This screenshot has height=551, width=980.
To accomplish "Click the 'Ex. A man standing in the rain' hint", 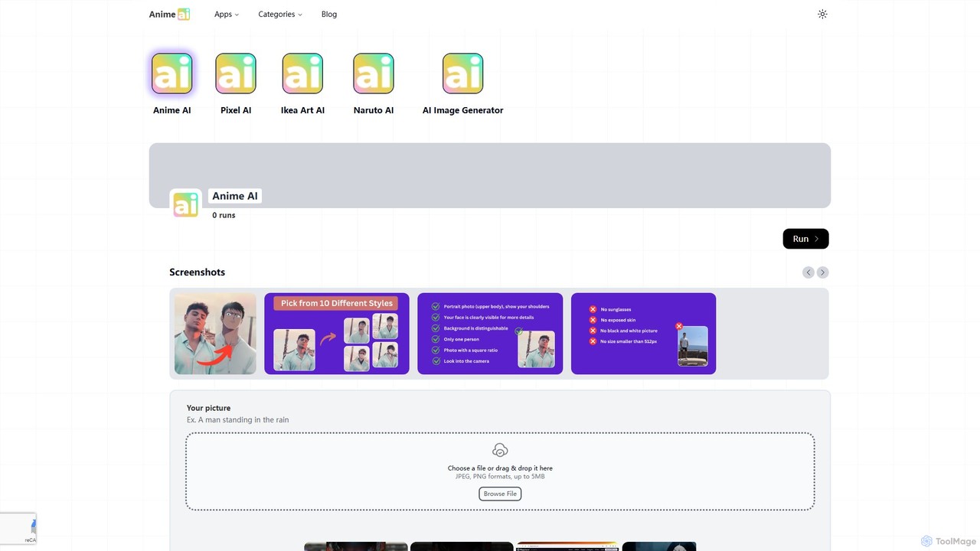I will click(x=238, y=420).
